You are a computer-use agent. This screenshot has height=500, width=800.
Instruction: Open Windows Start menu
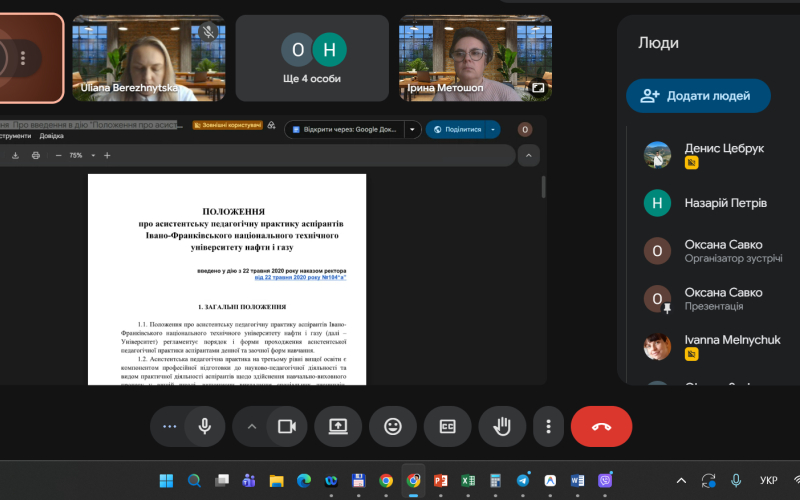coord(166,481)
